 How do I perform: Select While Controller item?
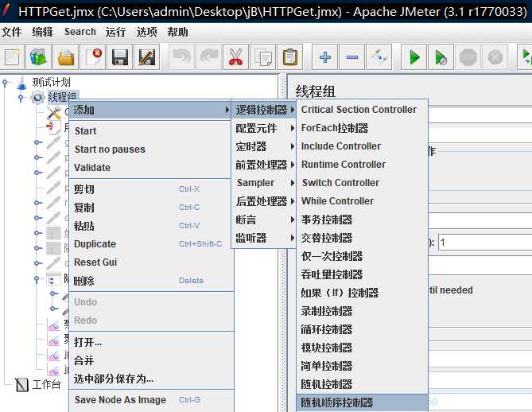click(x=362, y=201)
